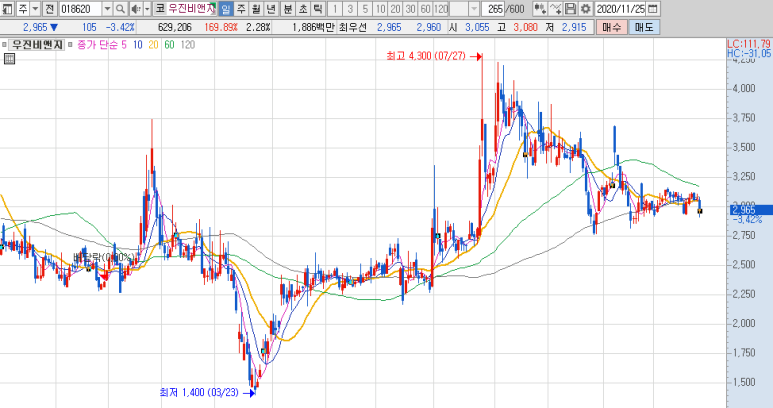Screen dimensions: 773x408
Task: Click the 우진비앤지 chart legend label
Action: (x=37, y=45)
